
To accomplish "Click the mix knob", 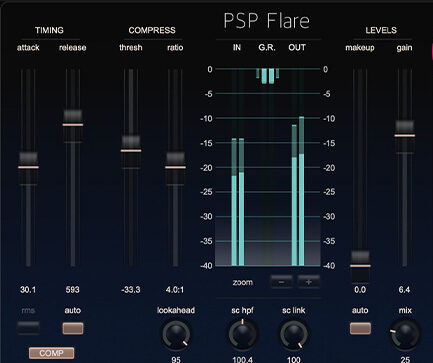I will (x=405, y=334).
